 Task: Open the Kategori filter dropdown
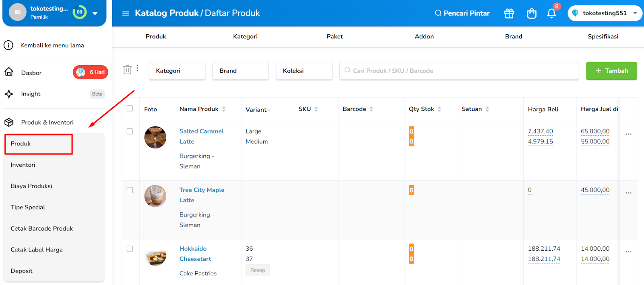pos(177,71)
